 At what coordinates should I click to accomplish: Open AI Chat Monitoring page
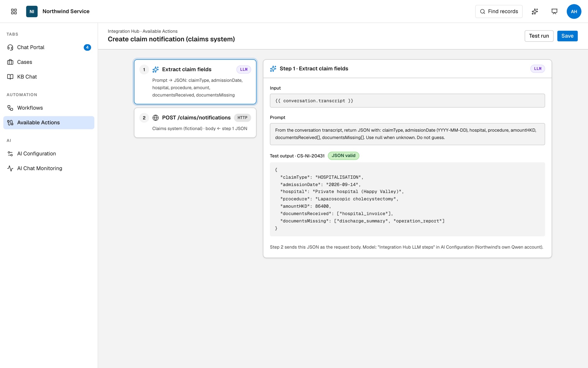click(49, 168)
